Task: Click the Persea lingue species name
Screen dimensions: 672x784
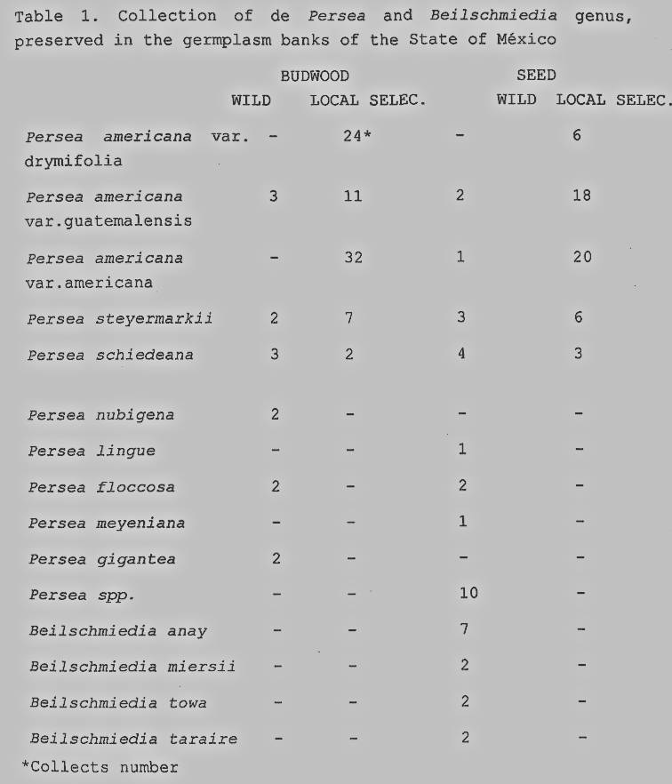Action: click(92, 451)
